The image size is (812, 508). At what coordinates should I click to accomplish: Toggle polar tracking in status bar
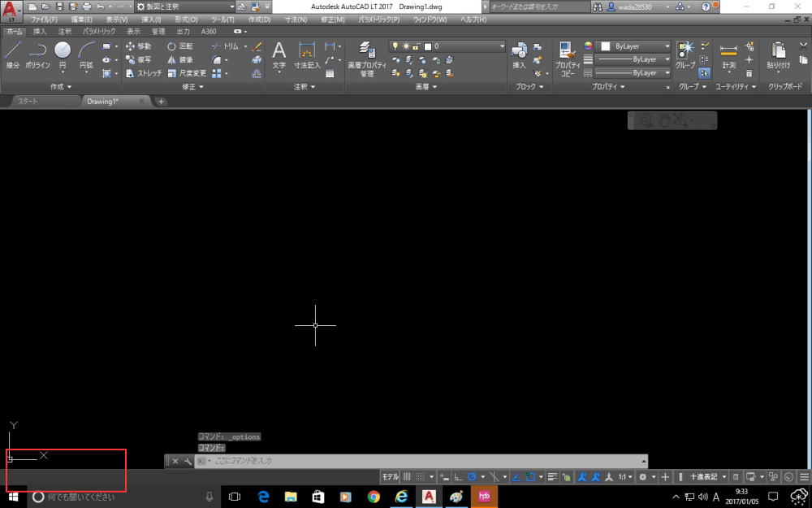pyautogui.click(x=472, y=477)
